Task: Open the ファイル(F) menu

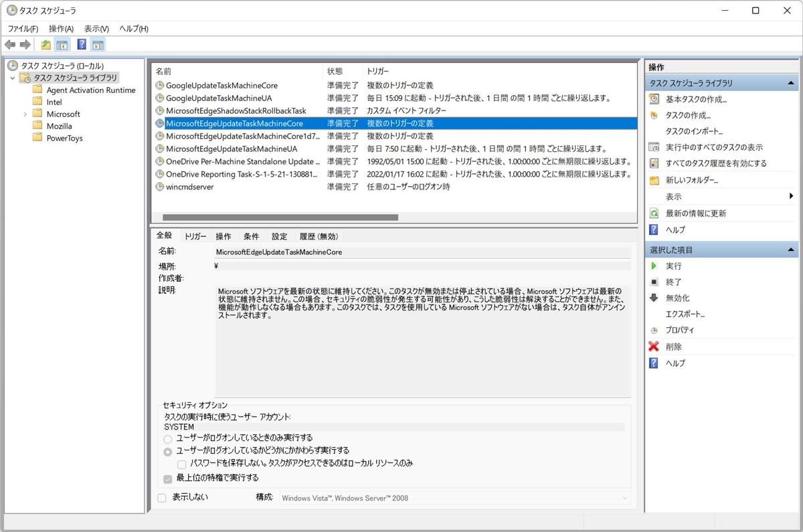Action: tap(23, 29)
